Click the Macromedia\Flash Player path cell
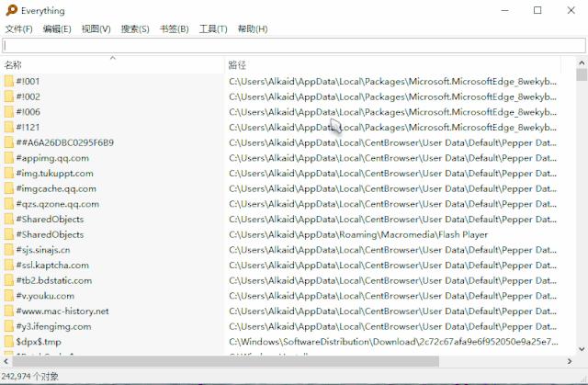588x385 pixels. 358,234
